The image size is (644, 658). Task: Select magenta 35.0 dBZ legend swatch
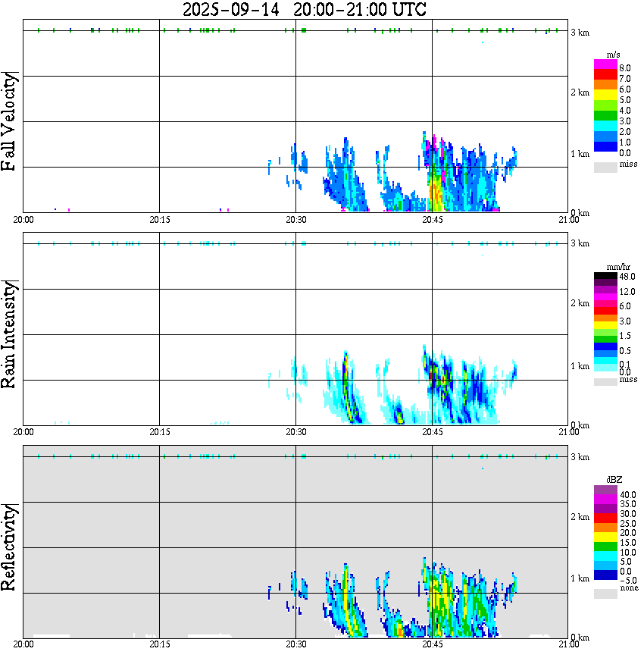click(605, 500)
